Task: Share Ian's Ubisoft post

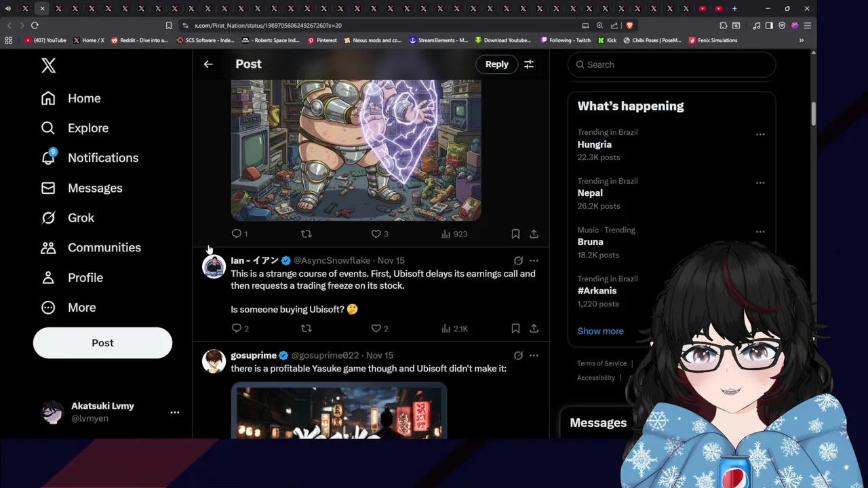Action: click(x=534, y=329)
